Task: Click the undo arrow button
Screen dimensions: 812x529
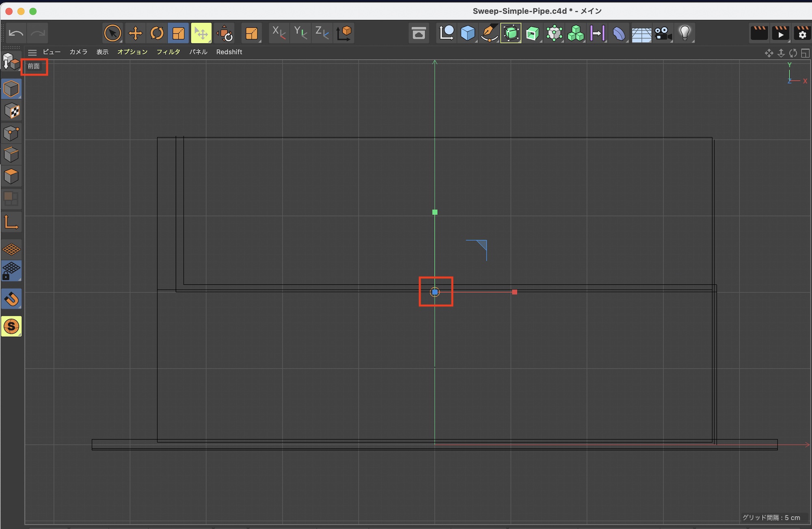Action: (x=16, y=33)
